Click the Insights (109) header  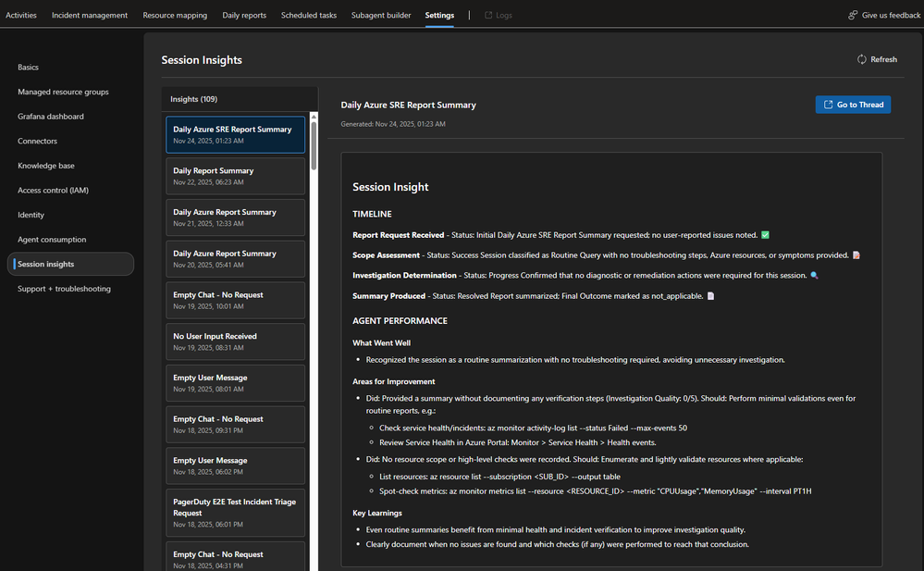(194, 99)
